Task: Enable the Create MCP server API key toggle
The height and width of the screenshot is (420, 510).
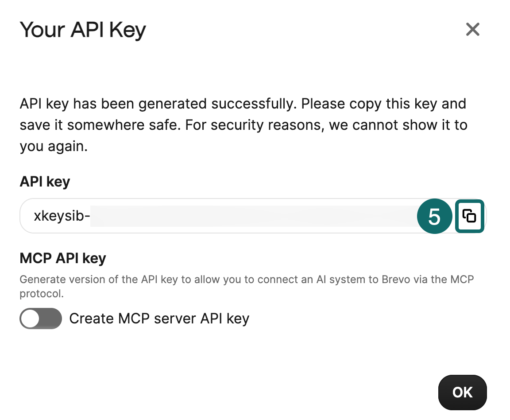Action: (x=41, y=319)
